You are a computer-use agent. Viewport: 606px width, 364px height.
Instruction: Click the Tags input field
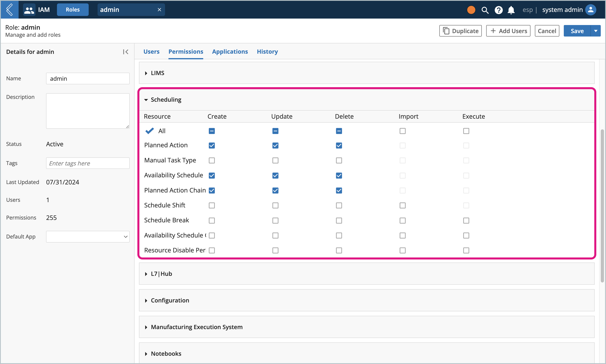pyautogui.click(x=88, y=163)
